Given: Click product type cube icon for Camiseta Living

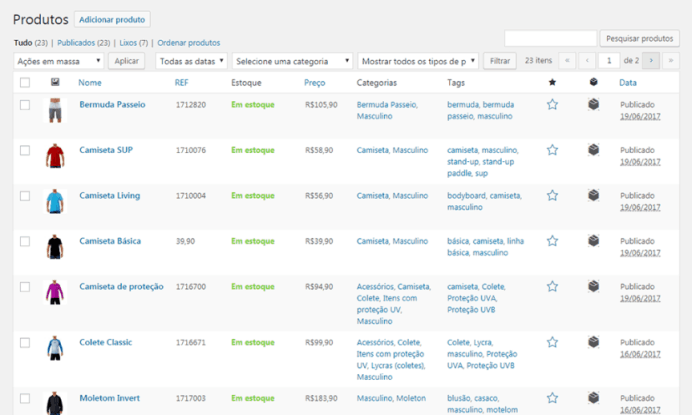Looking at the screenshot, I should tap(593, 195).
